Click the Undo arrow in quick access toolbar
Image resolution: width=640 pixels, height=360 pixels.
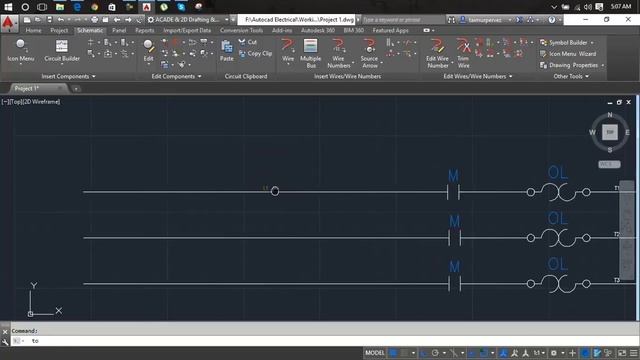(x=60, y=20)
